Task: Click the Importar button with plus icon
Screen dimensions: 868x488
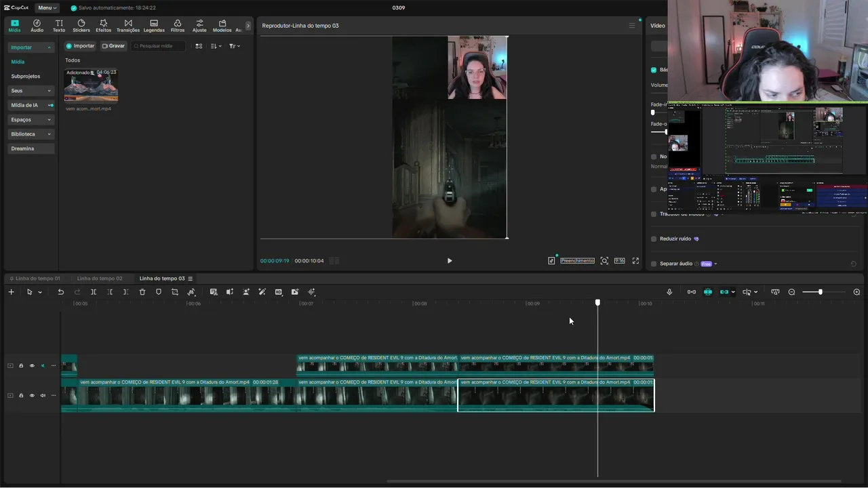Action: pos(81,46)
